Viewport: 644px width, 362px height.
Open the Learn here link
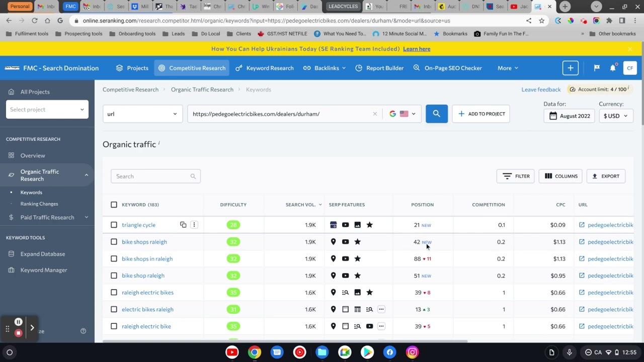coord(417,49)
